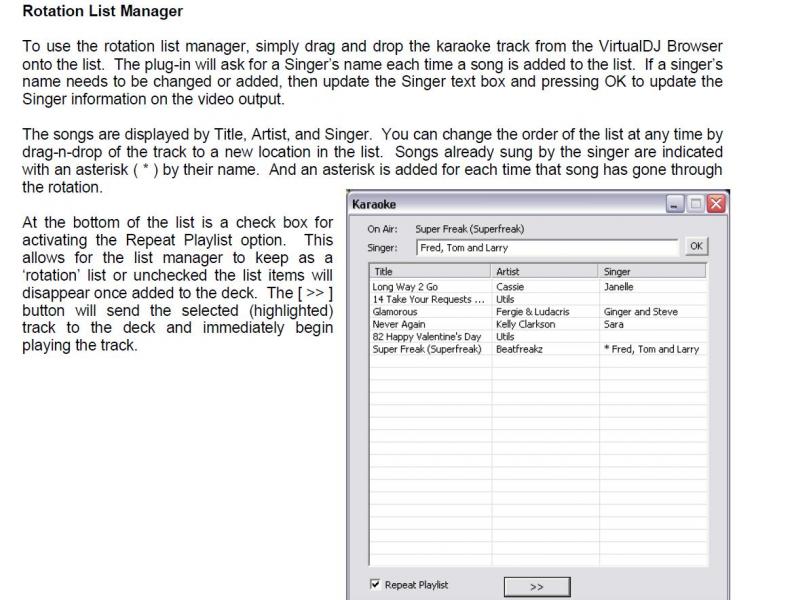Viewport: 792px width, 600px height.
Task: Click the Ginger and Steve singer entry
Action: coord(640,312)
